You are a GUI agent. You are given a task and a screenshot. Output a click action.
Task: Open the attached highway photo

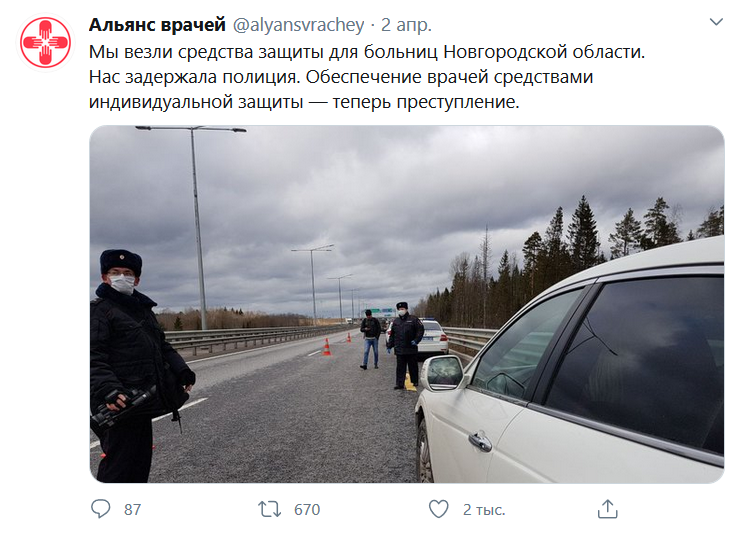click(407, 304)
